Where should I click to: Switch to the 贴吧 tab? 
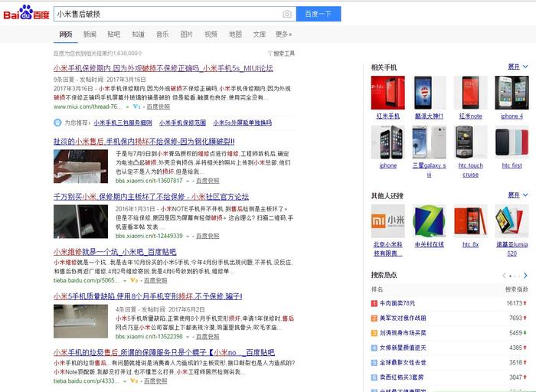pyautogui.click(x=114, y=34)
